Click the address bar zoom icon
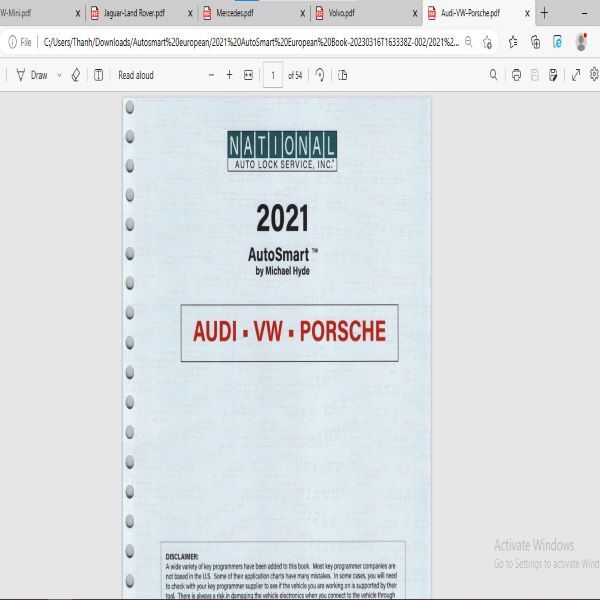Viewport: 600px width, 600px height. coord(468,42)
